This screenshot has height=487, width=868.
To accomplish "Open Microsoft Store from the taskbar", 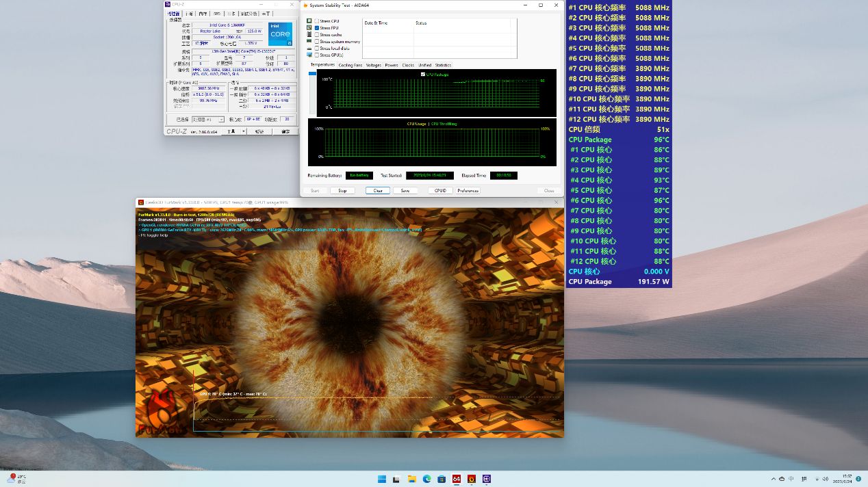I will 442,479.
